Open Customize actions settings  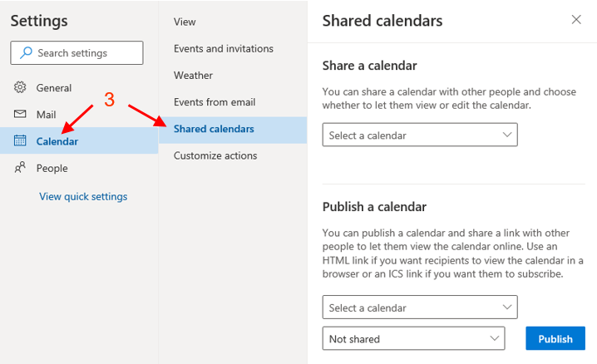[x=215, y=155]
